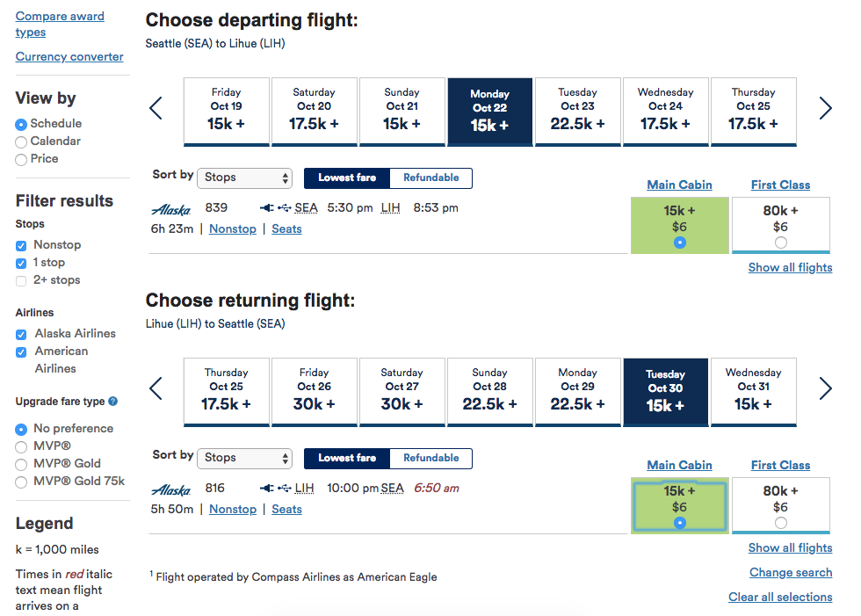Click the power outlet icon on flight 839

(266, 208)
